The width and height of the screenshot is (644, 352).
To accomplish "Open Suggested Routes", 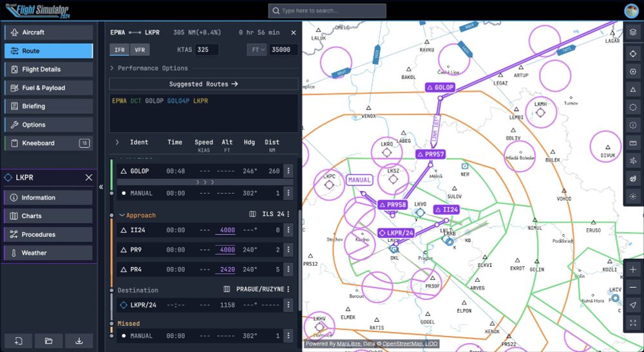I will tap(204, 84).
